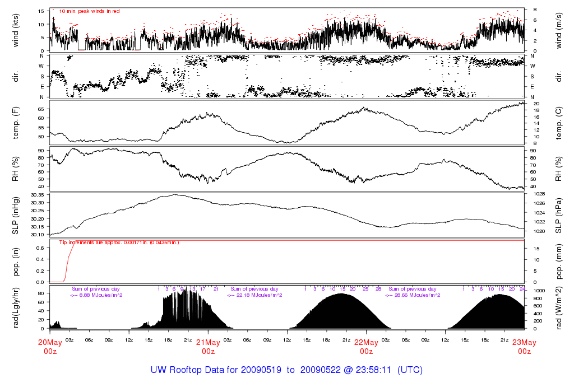Click the "rad(Lgly/hr)" axis label
This screenshot has height=392, width=574.
(15, 308)
